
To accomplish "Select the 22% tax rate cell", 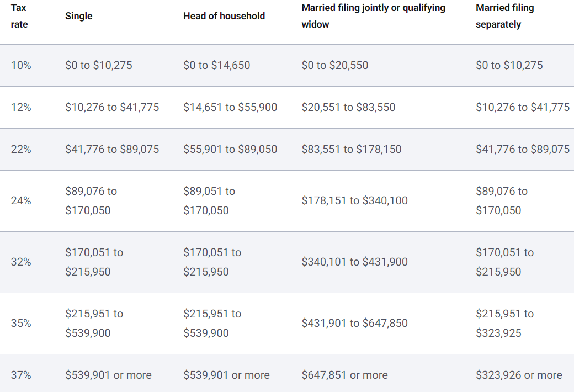I will click(21, 149).
